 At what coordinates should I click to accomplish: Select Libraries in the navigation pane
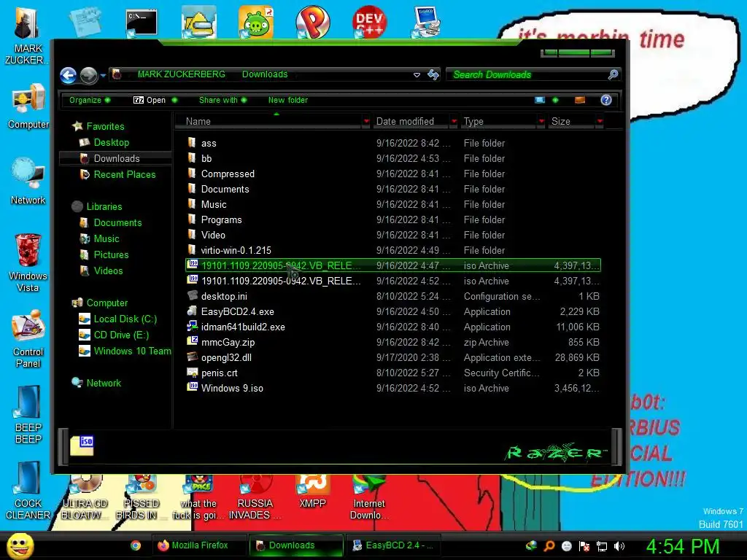click(97, 206)
